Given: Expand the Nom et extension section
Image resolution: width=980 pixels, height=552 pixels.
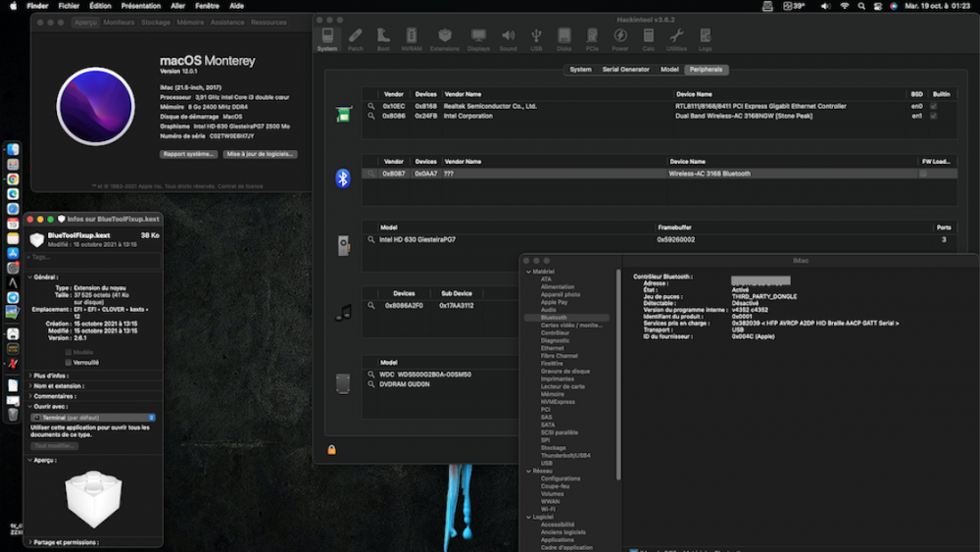Looking at the screenshot, I should pyautogui.click(x=30, y=386).
